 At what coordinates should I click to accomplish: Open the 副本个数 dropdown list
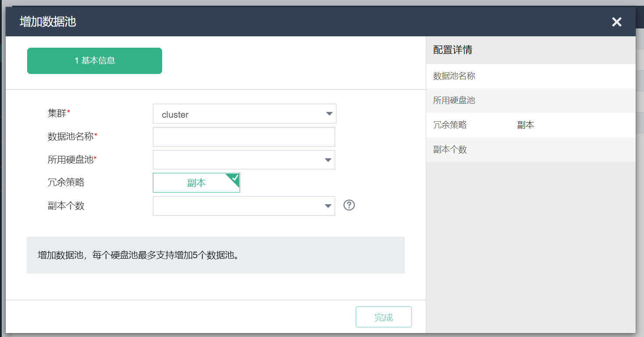point(244,206)
